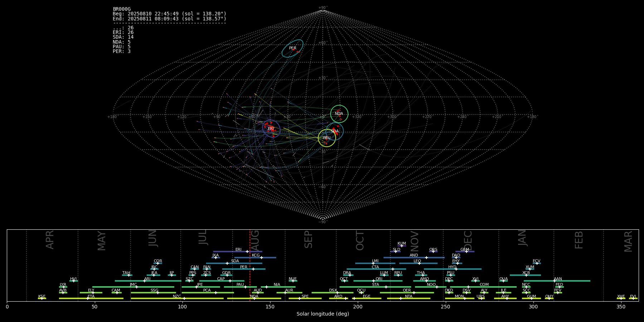Image resolution: width=644 pixels, height=322 pixels.
Task: Click the AUG month label in the timeline
Action: pos(255,240)
